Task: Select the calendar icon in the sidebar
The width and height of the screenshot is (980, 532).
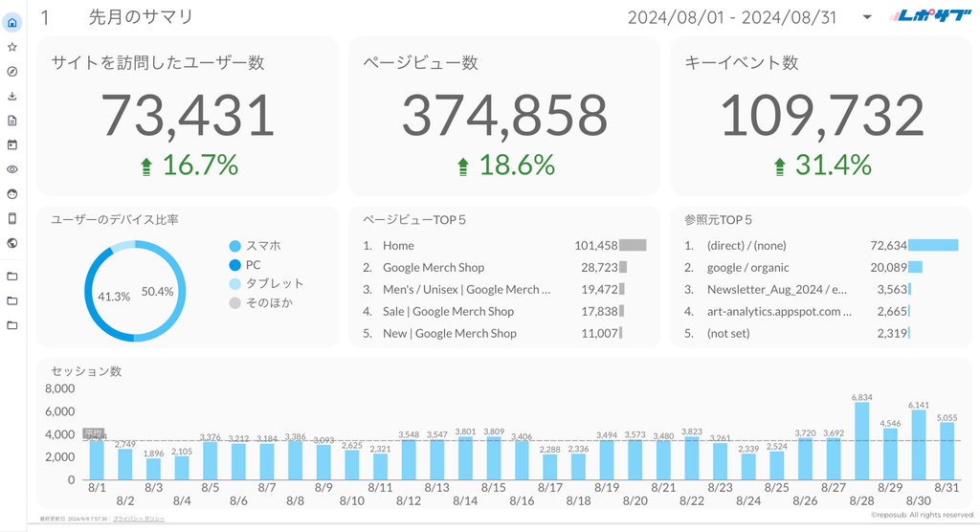Action: (x=12, y=145)
